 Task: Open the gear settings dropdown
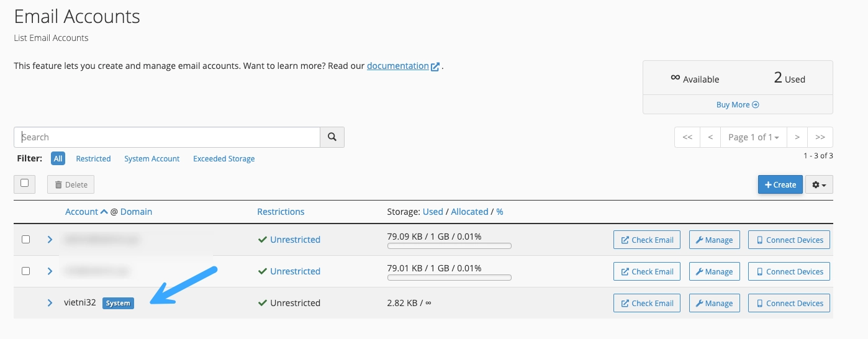(819, 184)
